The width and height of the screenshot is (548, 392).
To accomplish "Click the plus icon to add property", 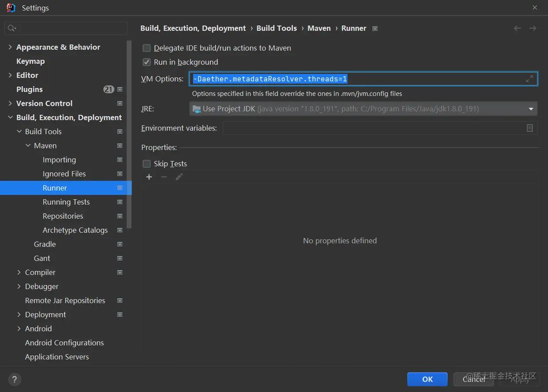I will 149,177.
